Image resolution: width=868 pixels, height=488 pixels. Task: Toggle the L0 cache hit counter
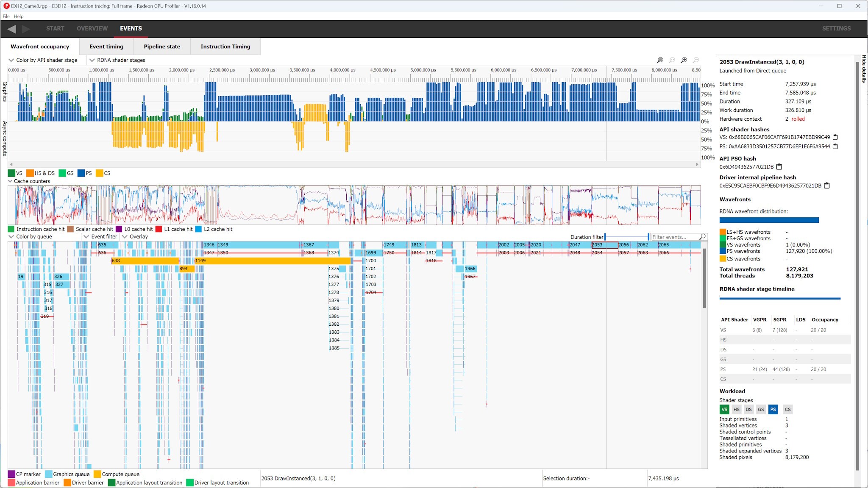[134, 229]
